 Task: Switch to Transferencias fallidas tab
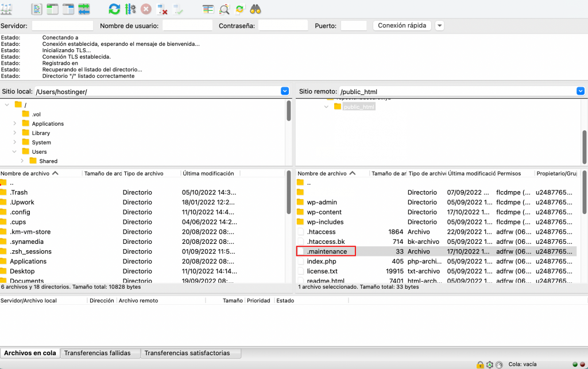click(97, 353)
